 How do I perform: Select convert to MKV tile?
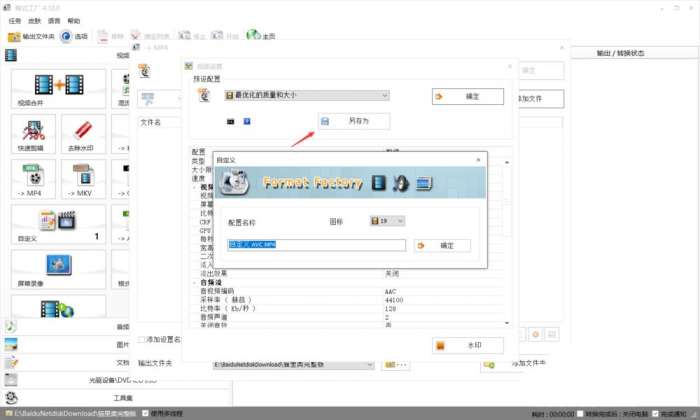83,179
